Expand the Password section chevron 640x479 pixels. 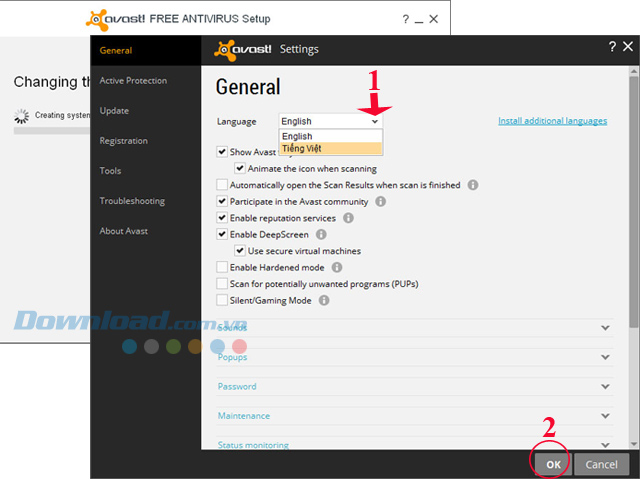click(x=605, y=386)
